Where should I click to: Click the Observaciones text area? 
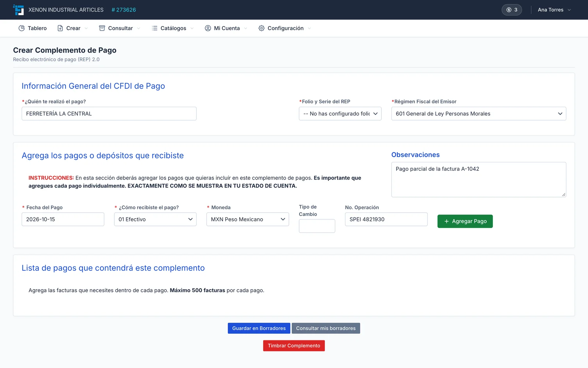[478, 180]
